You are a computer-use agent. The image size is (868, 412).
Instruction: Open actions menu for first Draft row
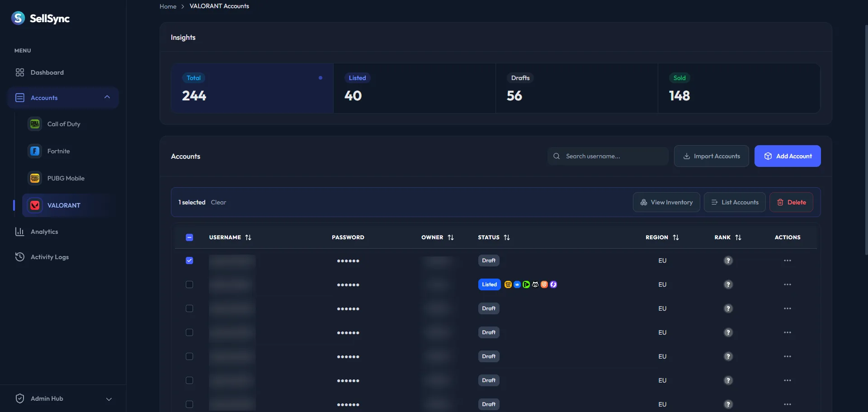(788, 260)
